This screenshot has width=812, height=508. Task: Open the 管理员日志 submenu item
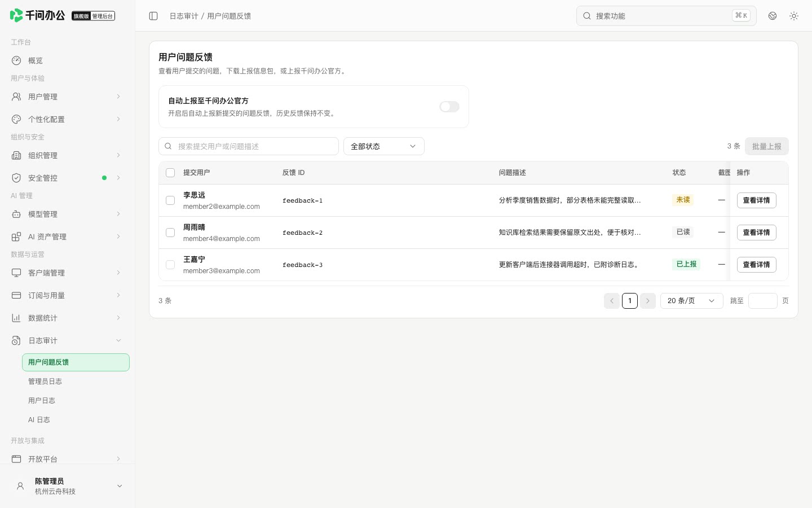coord(76,382)
